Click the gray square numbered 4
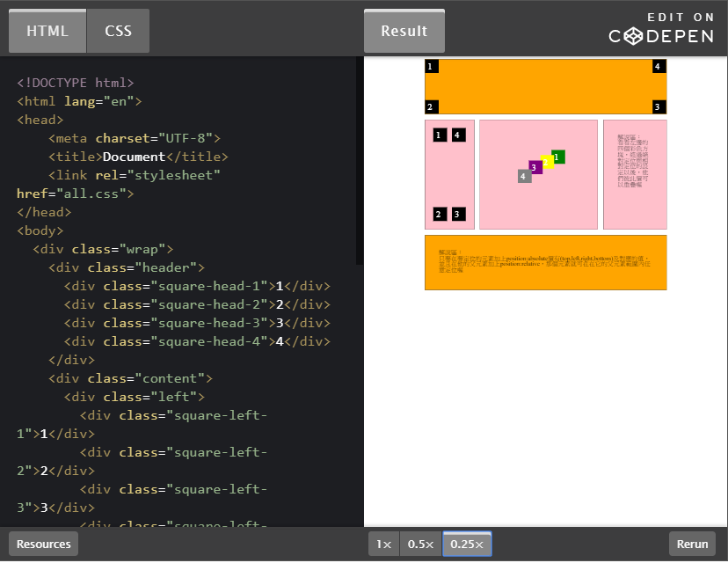Image resolution: width=728 pixels, height=563 pixels. click(525, 176)
